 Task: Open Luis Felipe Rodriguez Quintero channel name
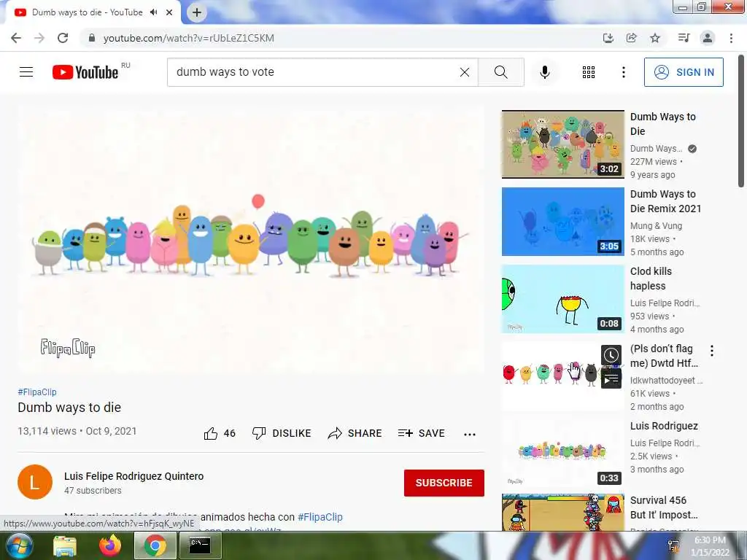tap(134, 476)
